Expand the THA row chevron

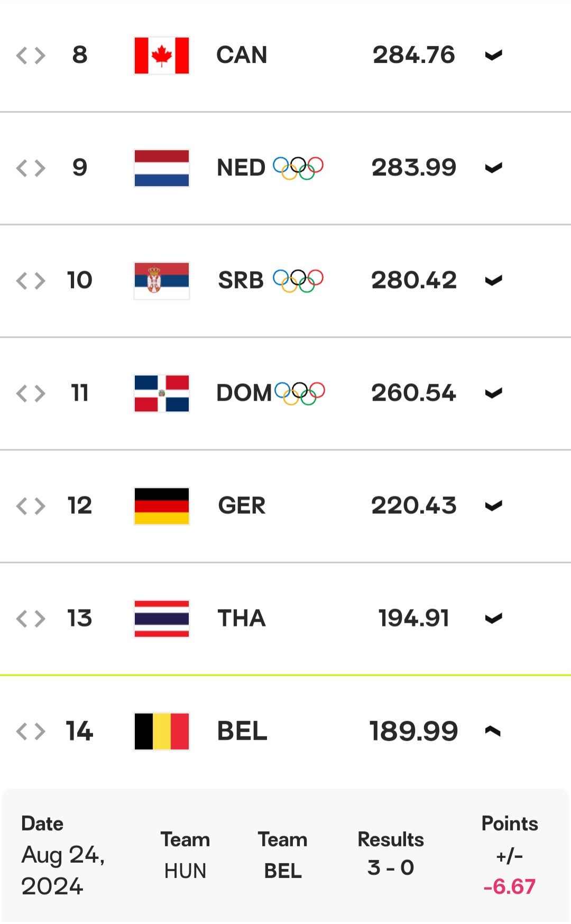493,618
